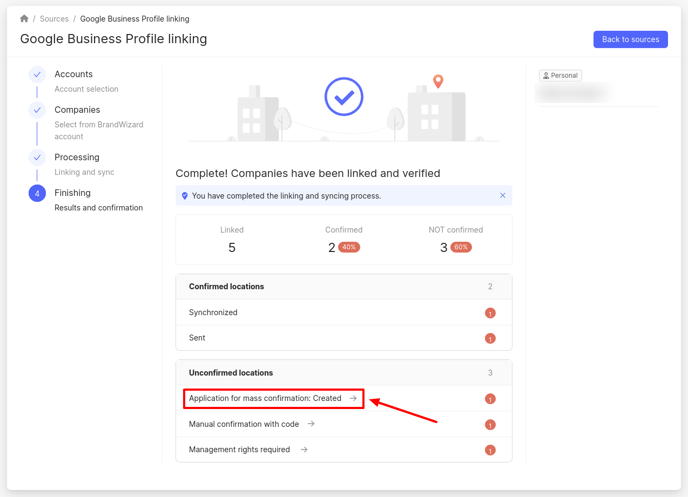Image resolution: width=688 pixels, height=497 pixels.
Task: Click the large blue completion checkmark
Action: (x=344, y=97)
